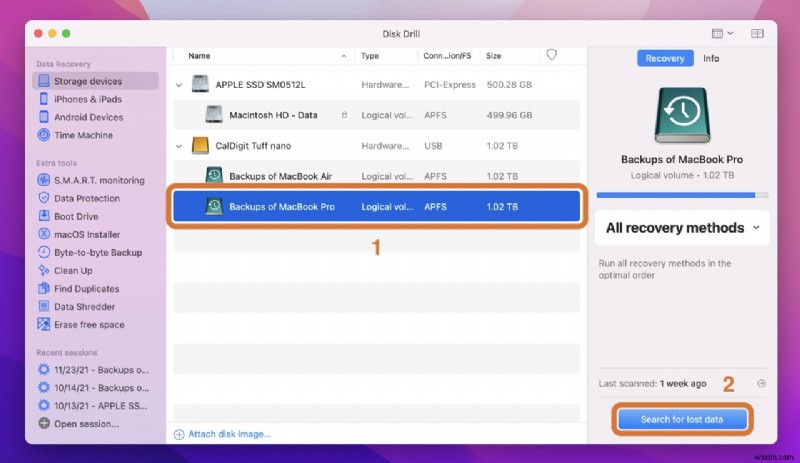Select Backups of MacBook Air volume
The height and width of the screenshot is (463, 800).
tap(377, 176)
